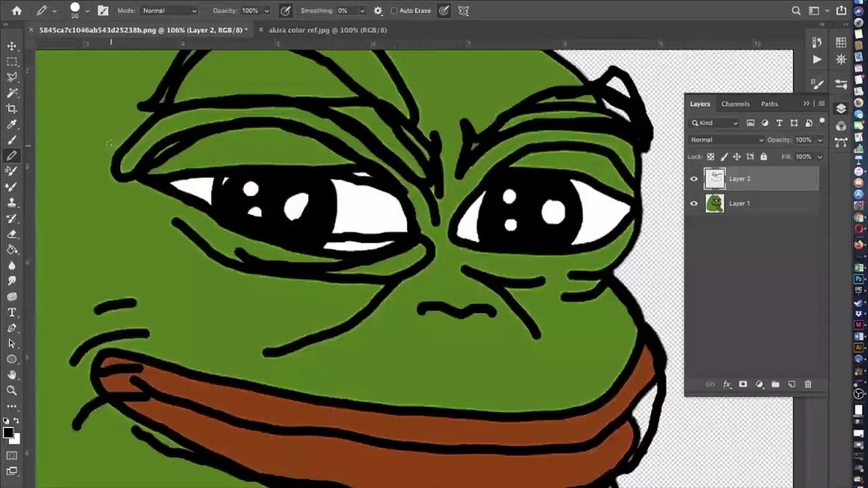Expand the Layers panel Opacity dropdown
Image resolution: width=868 pixels, height=488 pixels.
820,140
